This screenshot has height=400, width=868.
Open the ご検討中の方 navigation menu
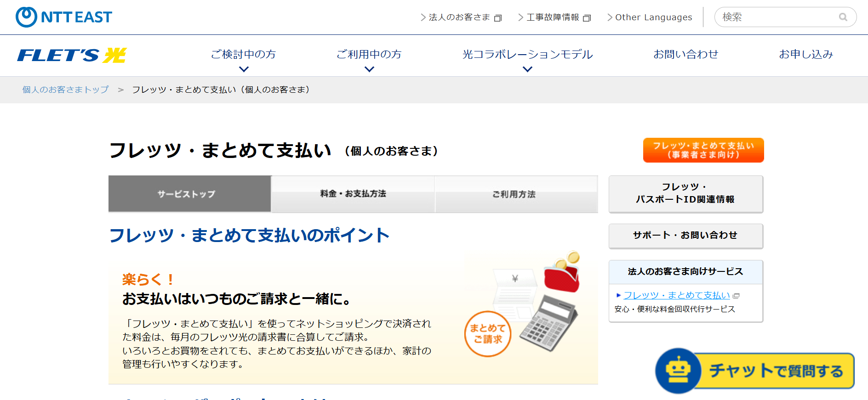coord(244,55)
